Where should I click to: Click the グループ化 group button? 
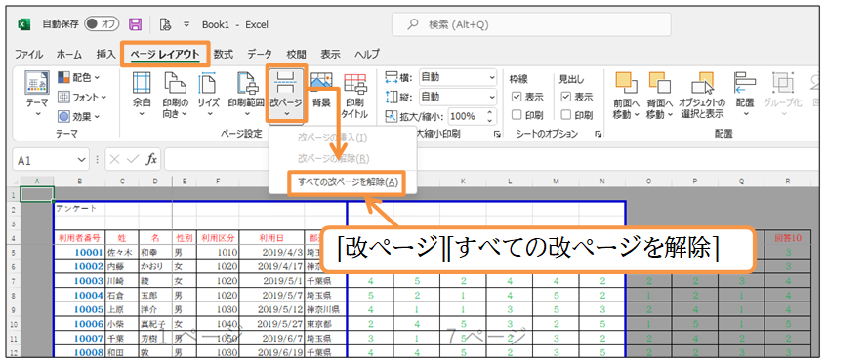click(x=783, y=94)
